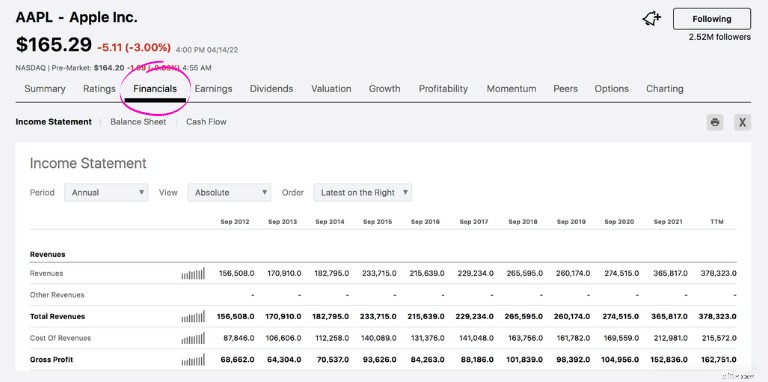Switch to the Peers tab
Viewport: 768px width, 382px height.
(565, 89)
